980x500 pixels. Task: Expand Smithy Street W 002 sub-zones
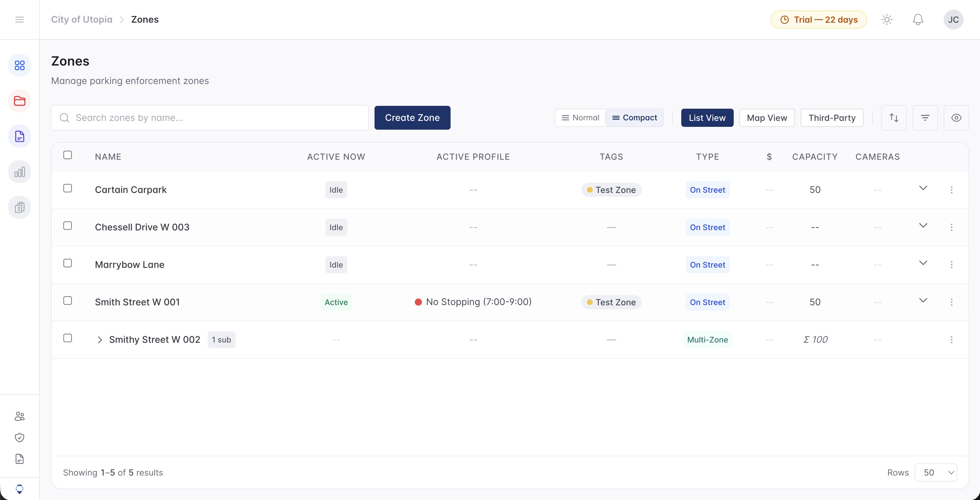[x=100, y=340]
